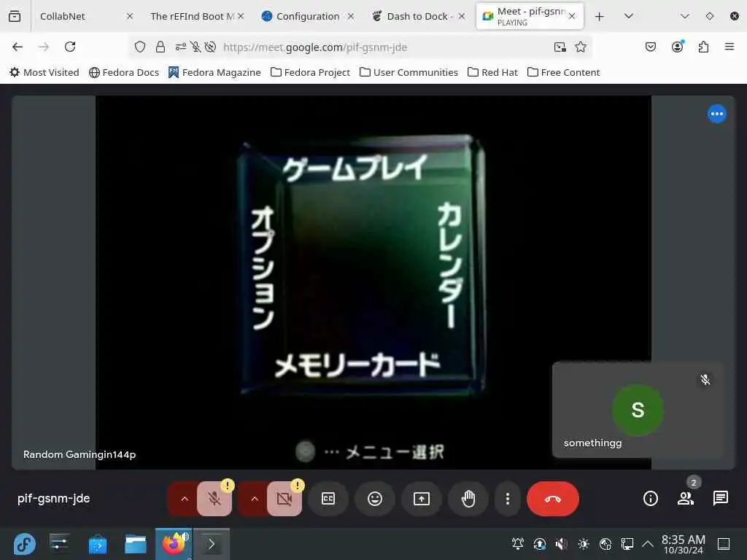Open Fedora Docs bookmark
Image resolution: width=747 pixels, height=560 pixels.
124,72
